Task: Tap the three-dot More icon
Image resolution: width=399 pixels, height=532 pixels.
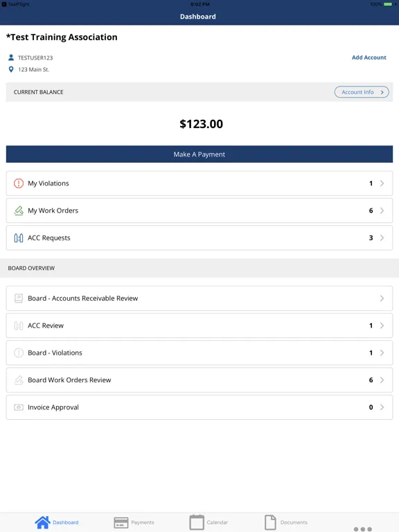Action: tap(363, 529)
